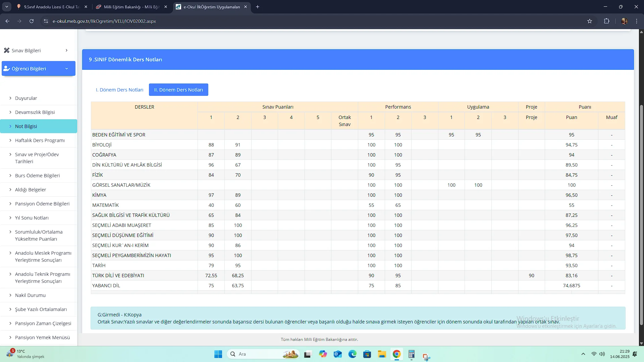Collapse the Öğrenci Bilgileri menu chevron
The height and width of the screenshot is (362, 644).
pyautogui.click(x=66, y=69)
